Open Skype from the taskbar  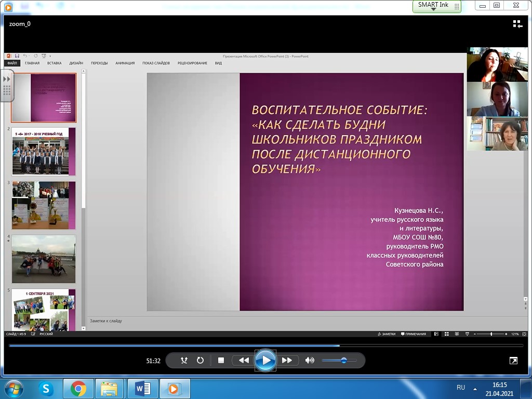pyautogui.click(x=46, y=388)
